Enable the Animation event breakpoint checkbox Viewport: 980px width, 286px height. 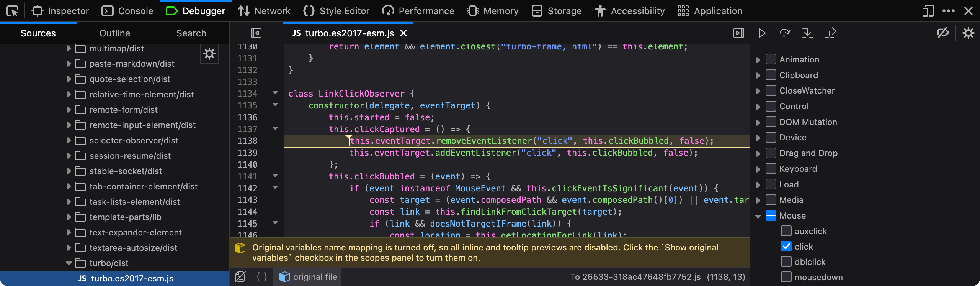tap(771, 59)
